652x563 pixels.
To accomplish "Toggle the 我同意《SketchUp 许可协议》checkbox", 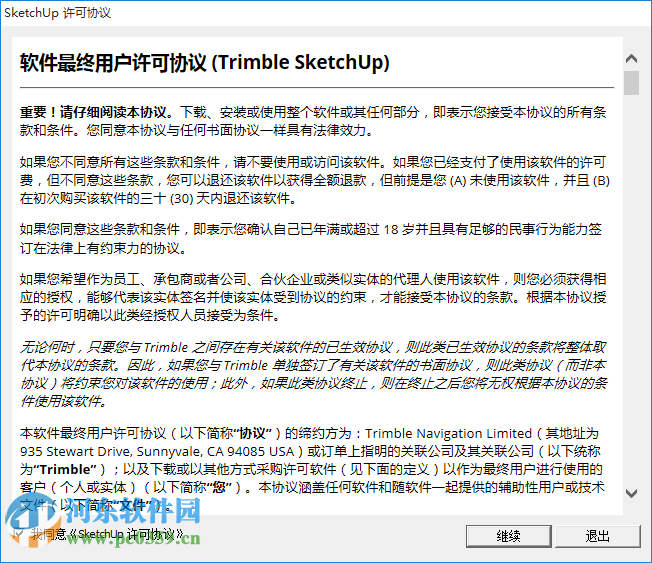I will [19, 533].
